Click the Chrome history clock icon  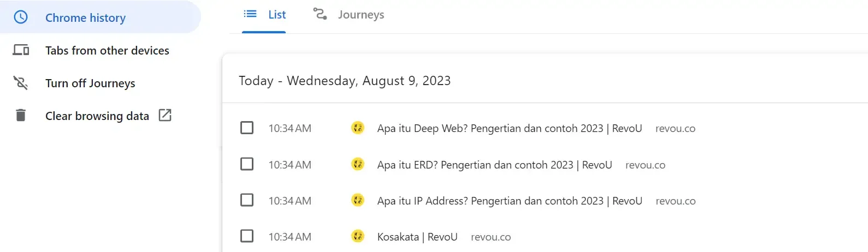[21, 17]
